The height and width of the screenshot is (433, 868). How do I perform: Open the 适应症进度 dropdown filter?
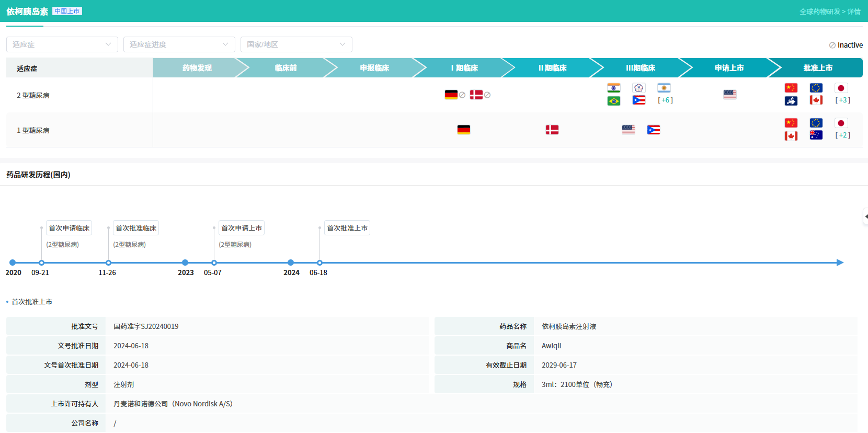tap(179, 44)
